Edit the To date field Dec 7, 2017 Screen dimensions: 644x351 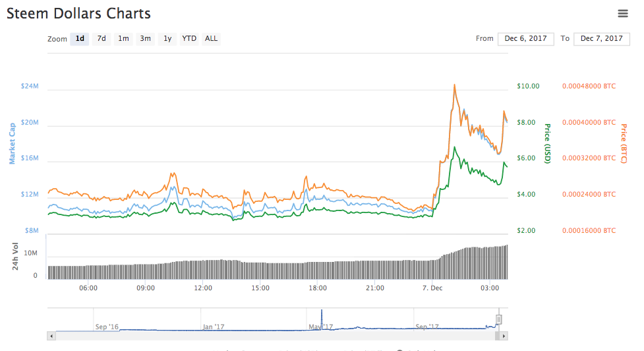tap(602, 39)
